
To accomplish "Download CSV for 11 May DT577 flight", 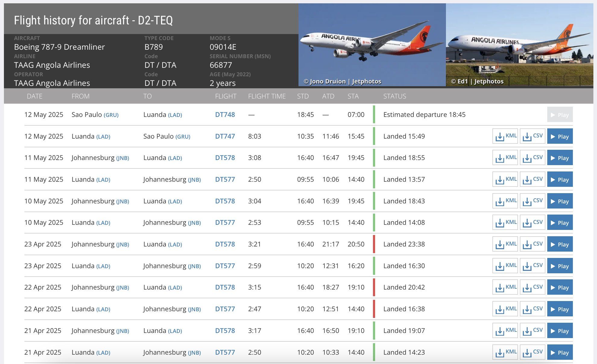I will click(x=532, y=180).
